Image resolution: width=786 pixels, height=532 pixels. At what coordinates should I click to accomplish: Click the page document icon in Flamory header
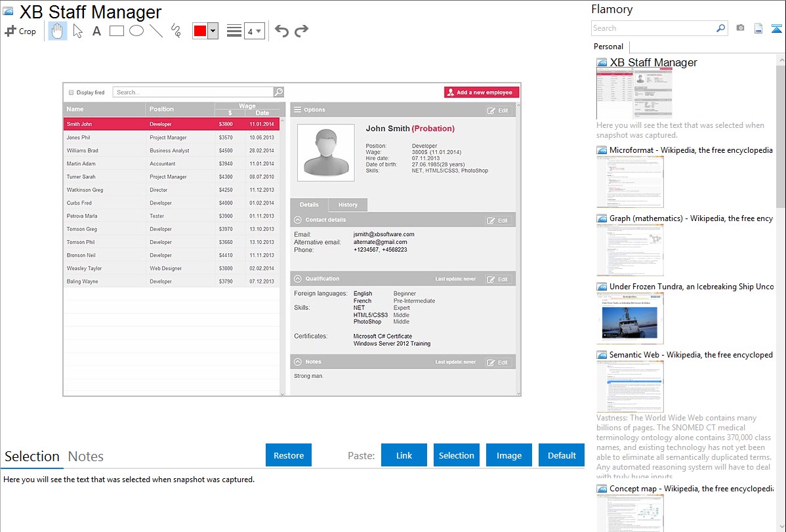(758, 29)
